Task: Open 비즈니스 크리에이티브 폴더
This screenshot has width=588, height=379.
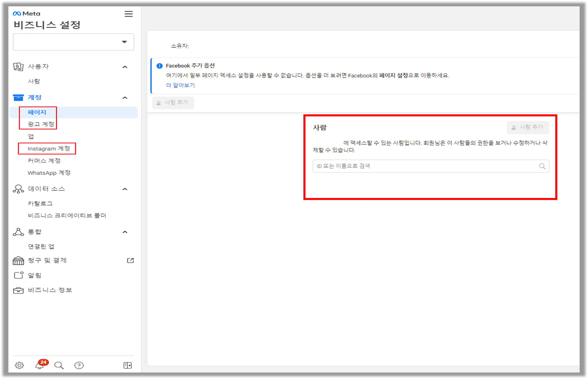Action: [x=67, y=216]
